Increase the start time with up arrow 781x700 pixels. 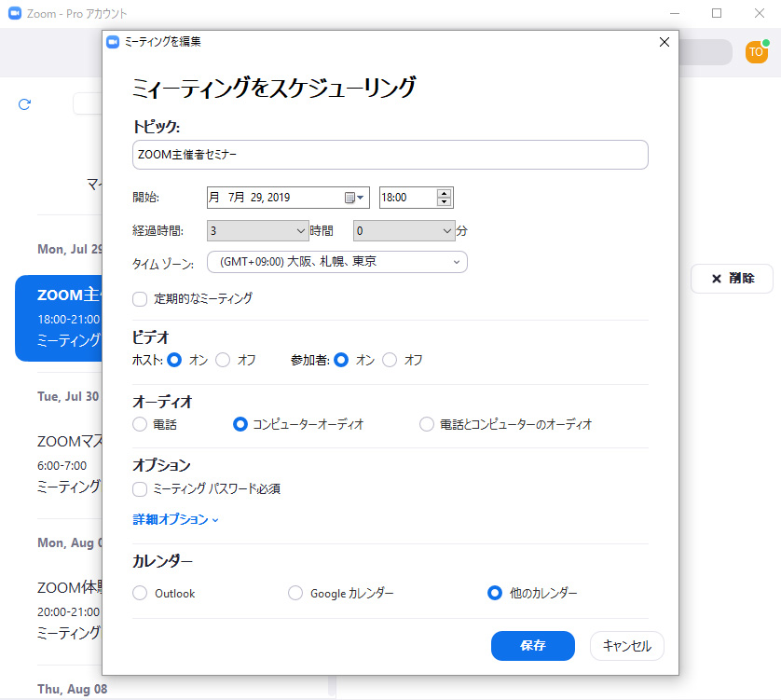[x=444, y=193]
